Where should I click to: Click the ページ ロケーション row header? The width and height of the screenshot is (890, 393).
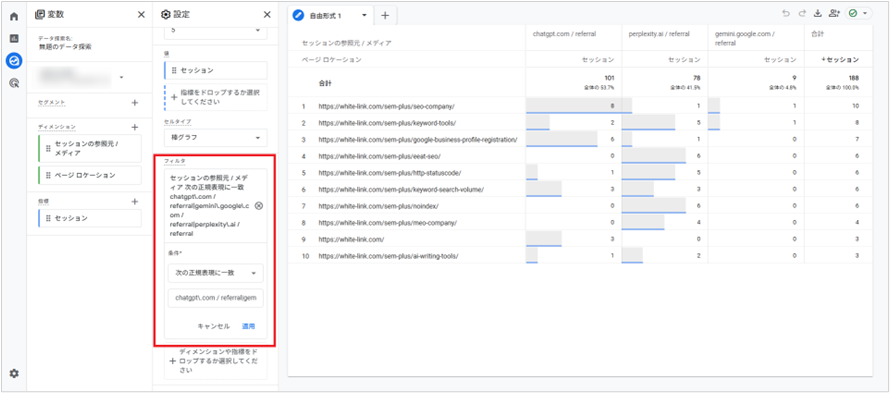331,60
